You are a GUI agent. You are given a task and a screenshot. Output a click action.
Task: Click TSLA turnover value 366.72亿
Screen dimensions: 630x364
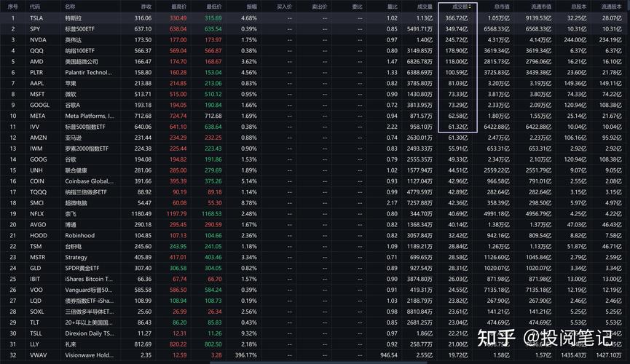456,18
